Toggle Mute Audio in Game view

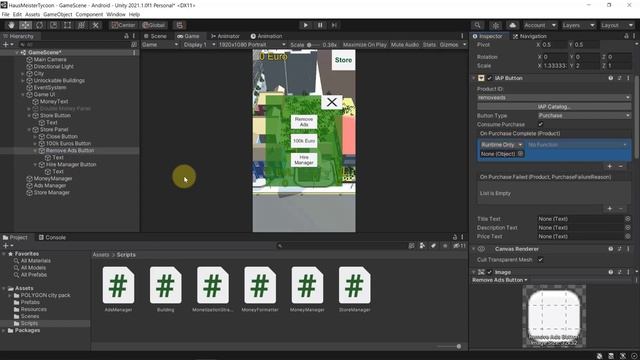[404, 44]
